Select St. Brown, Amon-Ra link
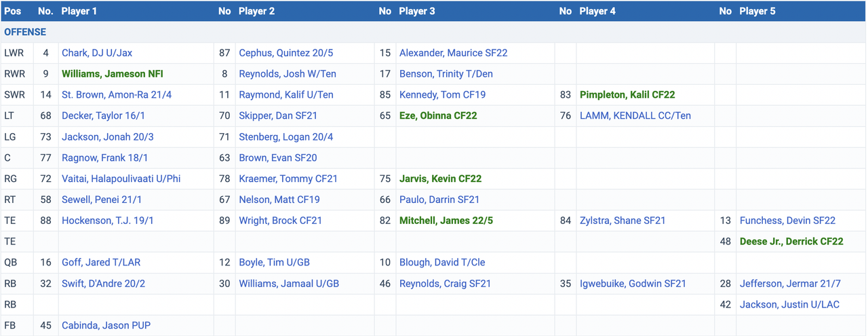The image size is (868, 336). coord(117,95)
